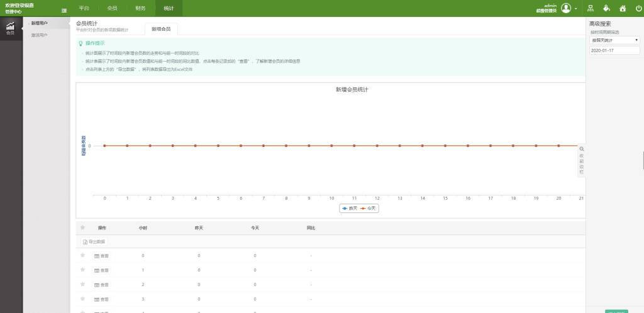
Task: Toggle 昨天 series in chart legend
Action: [x=350, y=209]
